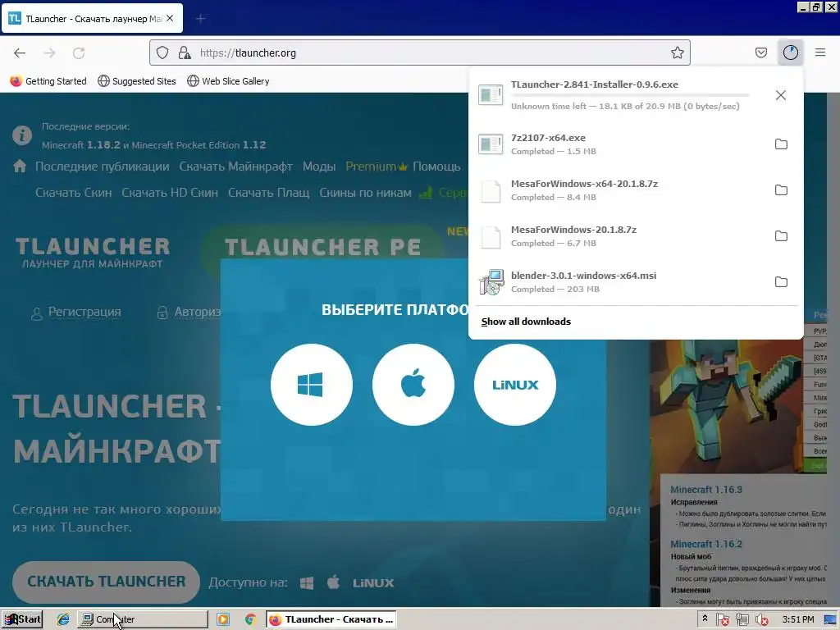This screenshot has height=630, width=840.
Task: Click Show all downloads
Action: click(526, 322)
